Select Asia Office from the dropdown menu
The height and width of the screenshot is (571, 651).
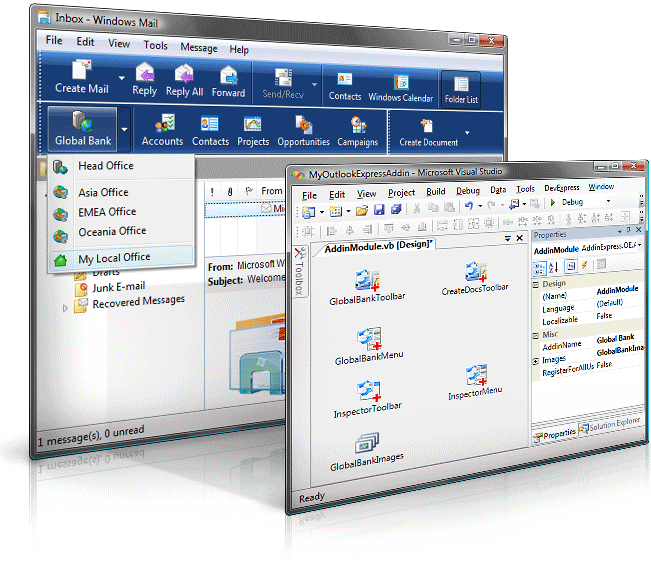(121, 193)
